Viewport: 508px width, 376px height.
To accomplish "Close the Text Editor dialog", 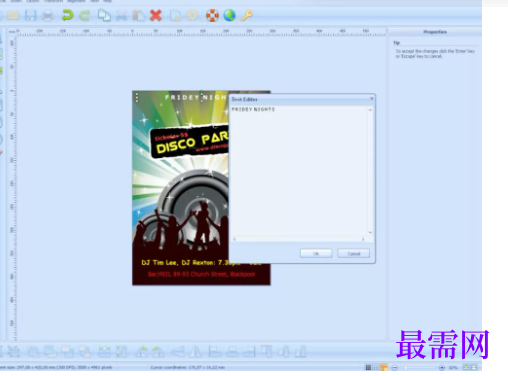I will [371, 99].
